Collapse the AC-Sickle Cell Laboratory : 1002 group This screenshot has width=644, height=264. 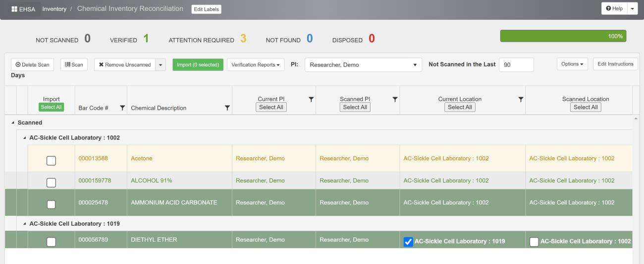(25, 137)
